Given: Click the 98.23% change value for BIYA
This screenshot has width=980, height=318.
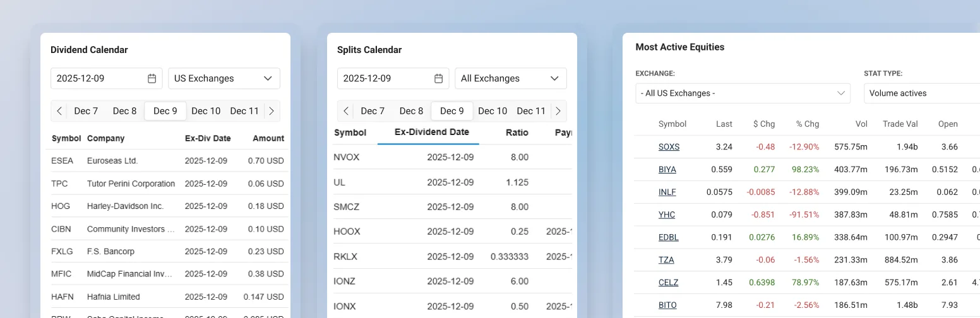Looking at the screenshot, I should [x=805, y=170].
